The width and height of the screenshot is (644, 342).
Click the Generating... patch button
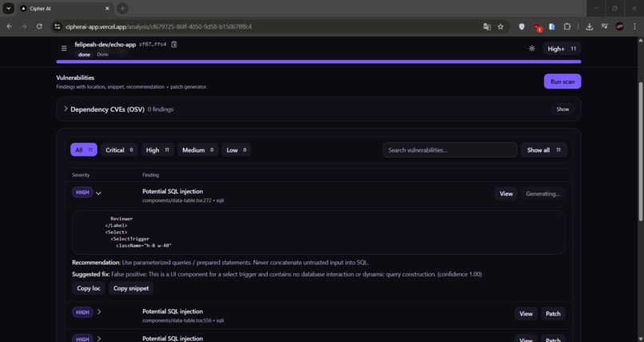click(x=543, y=194)
